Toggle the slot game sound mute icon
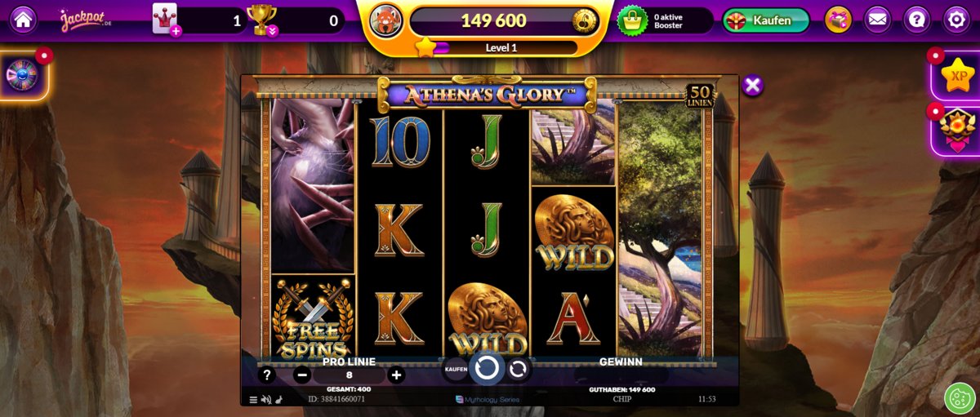The image size is (980, 417). [265, 400]
